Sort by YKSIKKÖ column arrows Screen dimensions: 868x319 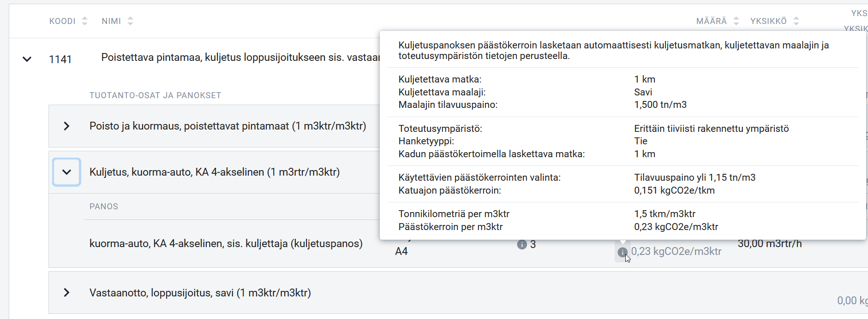click(796, 21)
